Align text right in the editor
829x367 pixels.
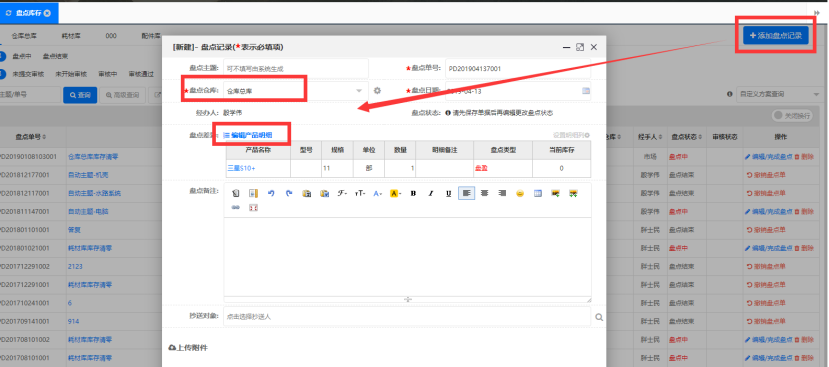(502, 194)
